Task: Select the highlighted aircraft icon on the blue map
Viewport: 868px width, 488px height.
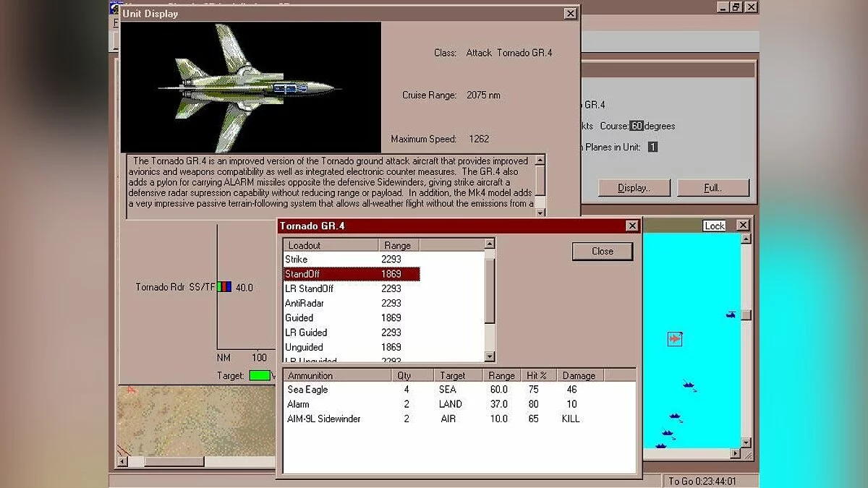Action: (675, 338)
